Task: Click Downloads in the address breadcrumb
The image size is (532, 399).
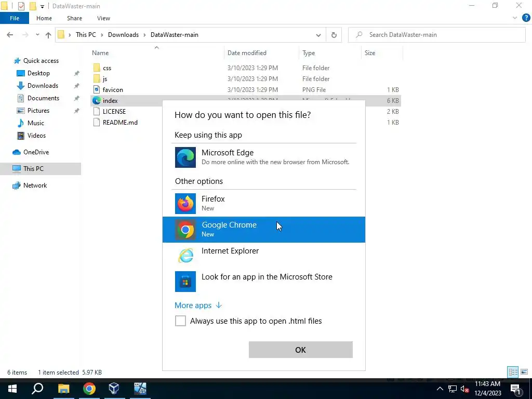Action: [x=123, y=35]
